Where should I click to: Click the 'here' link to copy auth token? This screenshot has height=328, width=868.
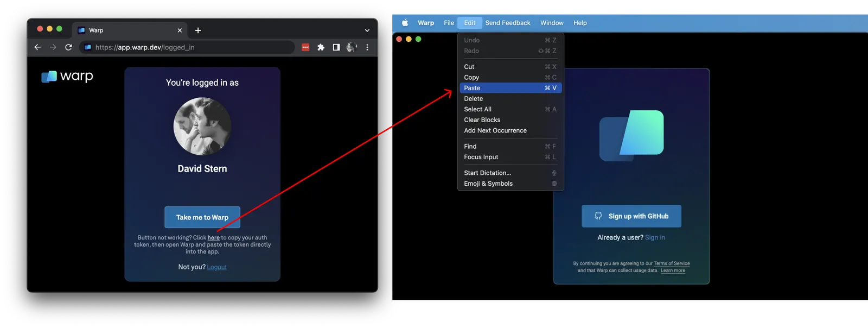[214, 238]
